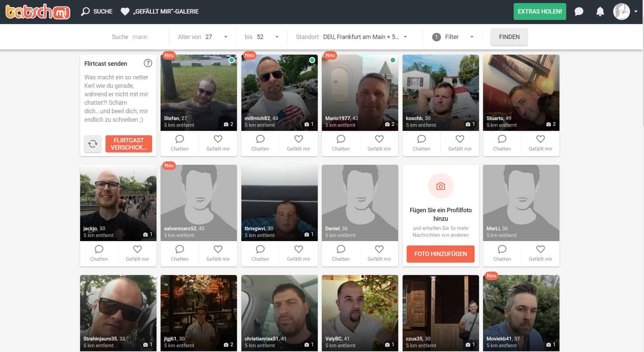Image resolution: width=644 pixels, height=352 pixels.
Task: Open jlgj61's profile photo
Action: point(199,313)
